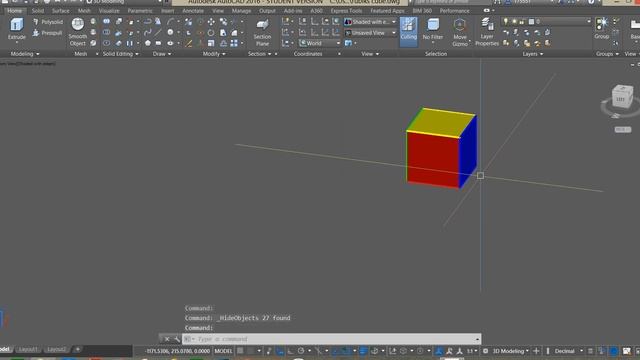Image resolution: width=640 pixels, height=360 pixels.
Task: Click the Extrude tool
Action: (x=16, y=29)
